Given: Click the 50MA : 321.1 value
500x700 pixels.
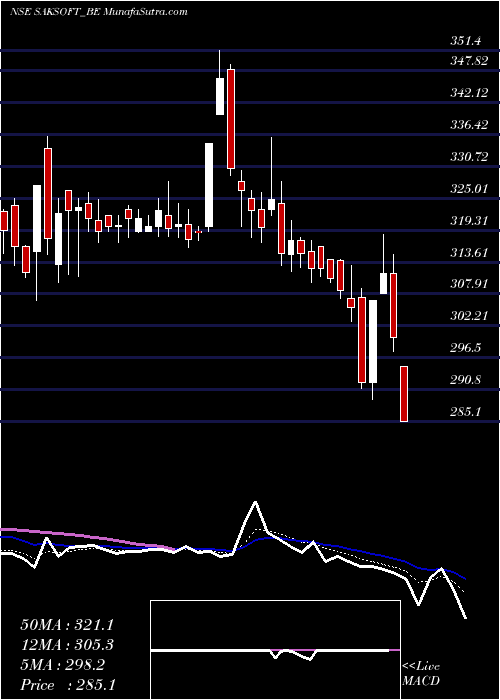Looking at the screenshot, I should (x=67, y=625).
